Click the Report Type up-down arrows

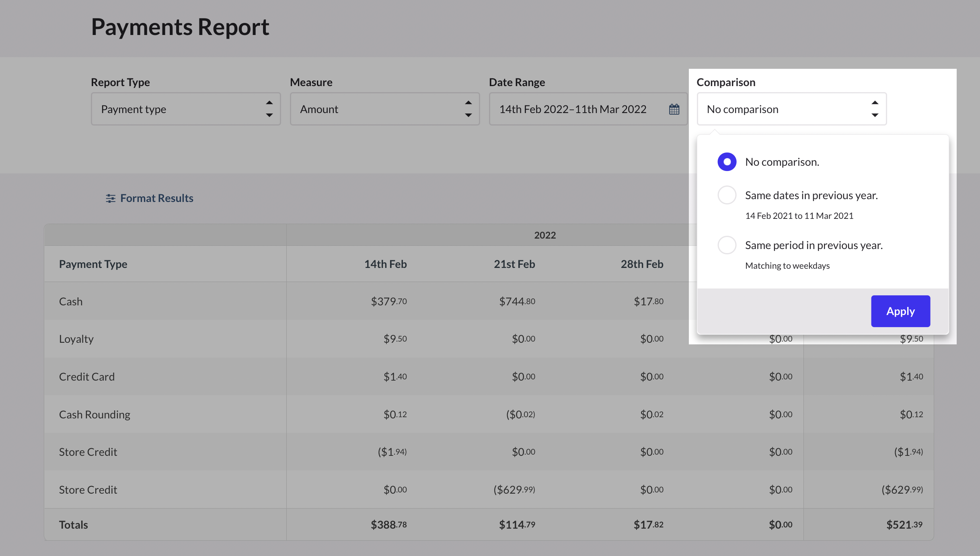coord(269,109)
